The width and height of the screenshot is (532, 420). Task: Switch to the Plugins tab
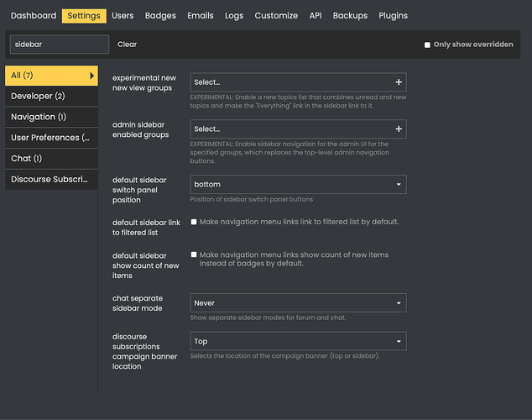pos(394,16)
